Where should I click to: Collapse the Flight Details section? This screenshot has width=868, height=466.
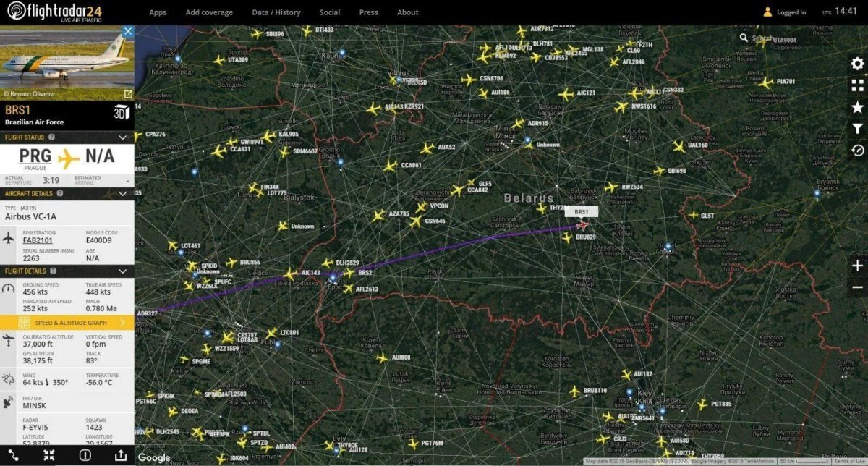(x=123, y=271)
